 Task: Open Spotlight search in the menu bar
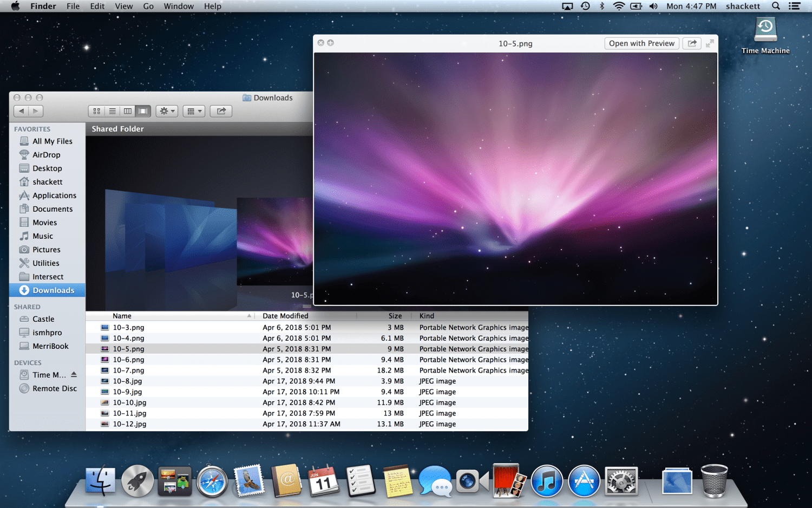click(776, 6)
